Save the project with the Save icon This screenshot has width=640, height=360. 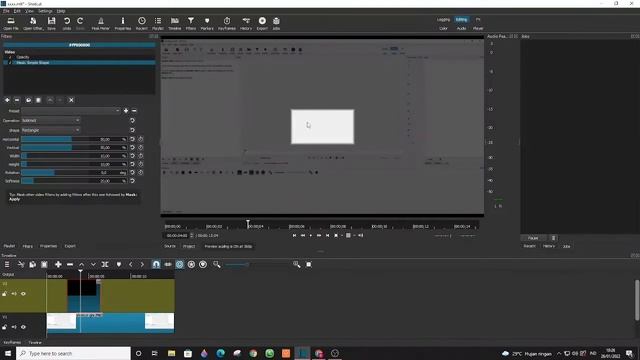tap(51, 23)
